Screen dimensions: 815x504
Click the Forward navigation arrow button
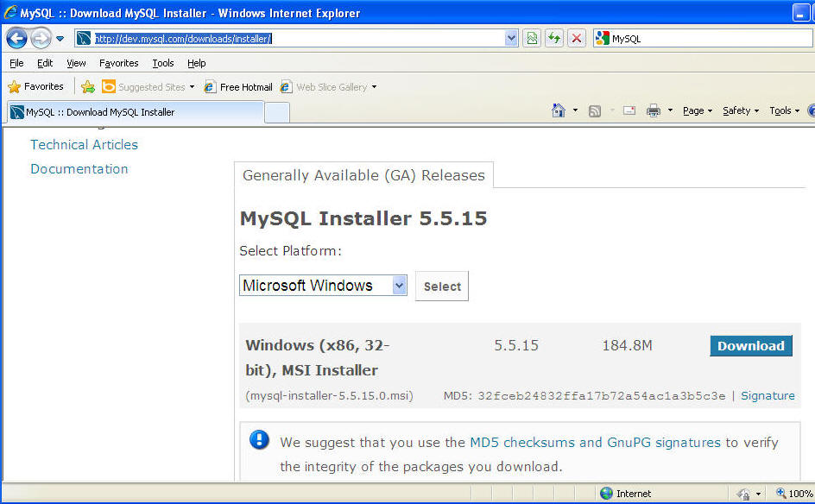coord(41,39)
